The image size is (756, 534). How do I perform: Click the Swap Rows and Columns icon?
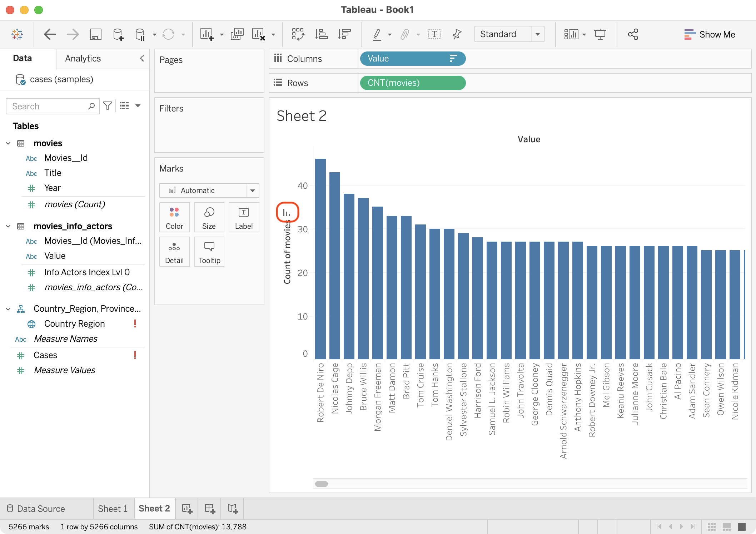coord(298,34)
